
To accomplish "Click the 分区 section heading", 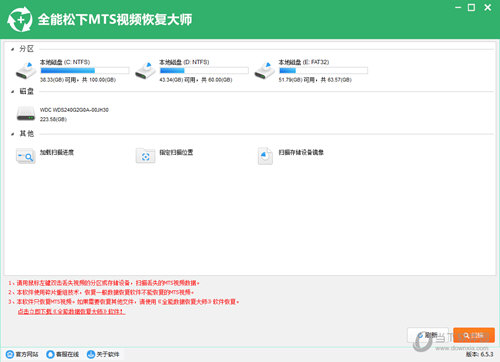I will 27,49.
